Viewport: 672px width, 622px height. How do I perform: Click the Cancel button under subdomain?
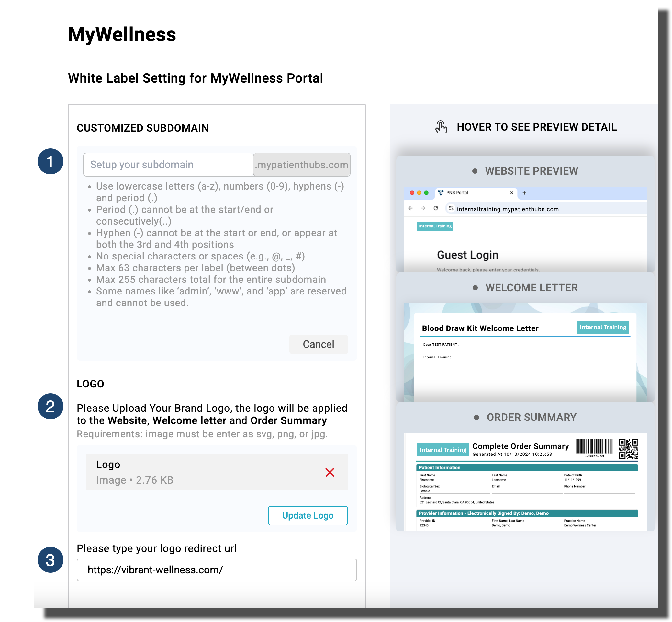[318, 344]
